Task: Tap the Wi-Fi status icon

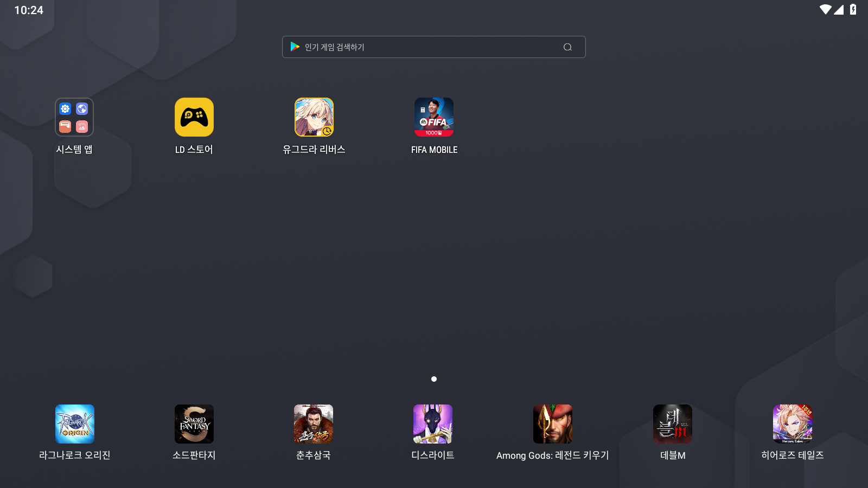Action: coord(826,9)
